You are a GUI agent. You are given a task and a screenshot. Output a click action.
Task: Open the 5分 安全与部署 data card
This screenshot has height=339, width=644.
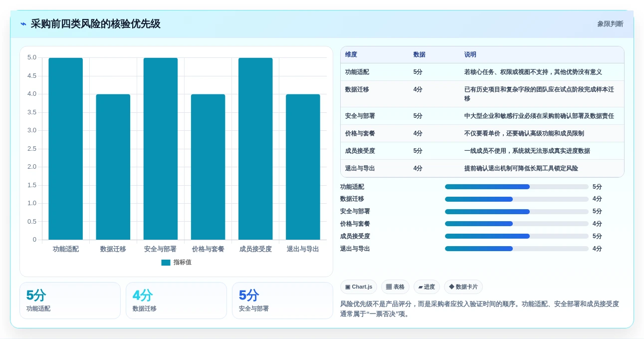pos(282,301)
